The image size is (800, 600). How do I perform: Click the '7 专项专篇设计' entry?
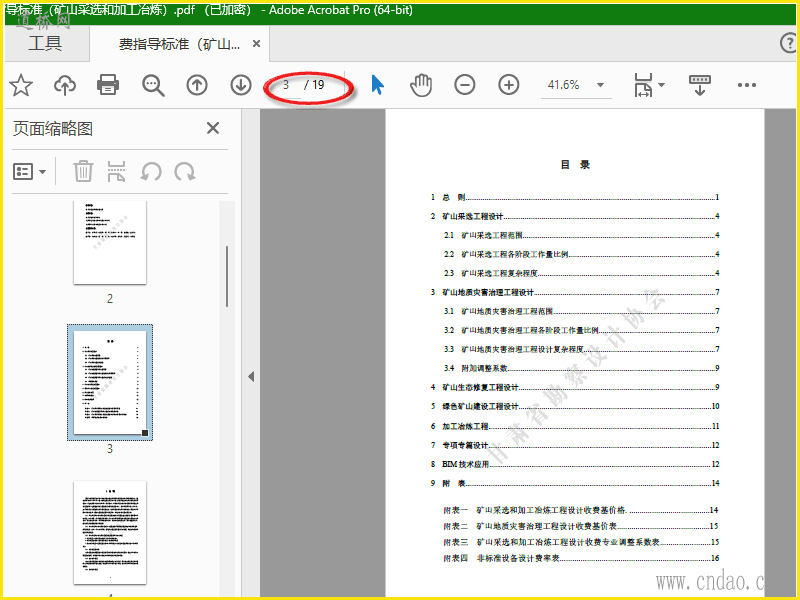(574, 445)
